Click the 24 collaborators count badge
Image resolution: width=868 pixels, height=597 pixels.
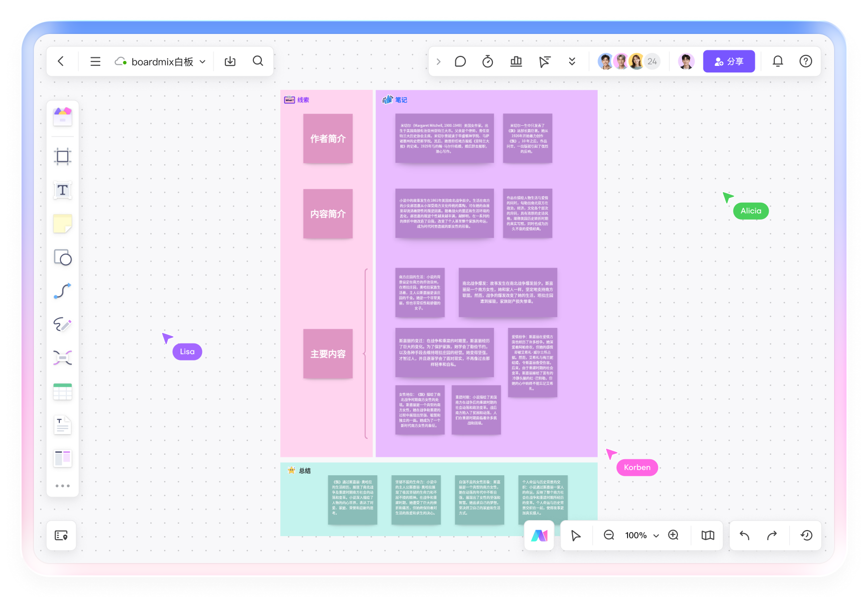652,61
